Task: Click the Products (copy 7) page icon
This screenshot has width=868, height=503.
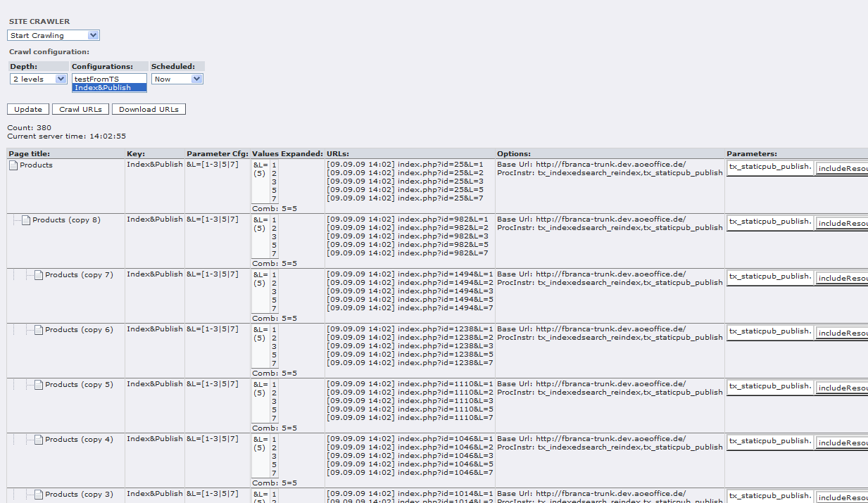Action: [x=39, y=275]
